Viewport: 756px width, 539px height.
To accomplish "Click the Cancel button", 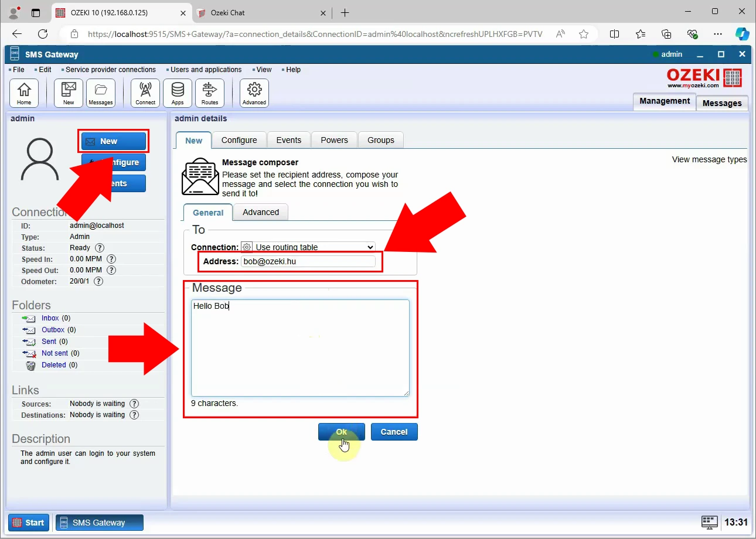I will click(x=394, y=432).
